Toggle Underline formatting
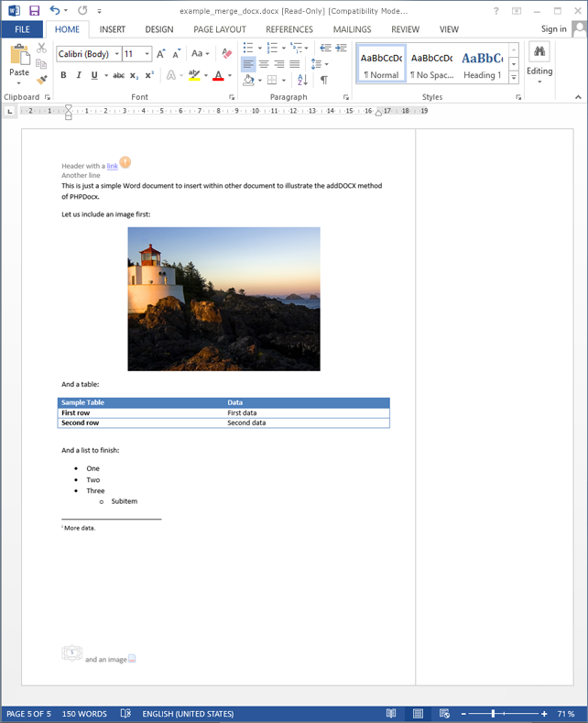 point(94,75)
